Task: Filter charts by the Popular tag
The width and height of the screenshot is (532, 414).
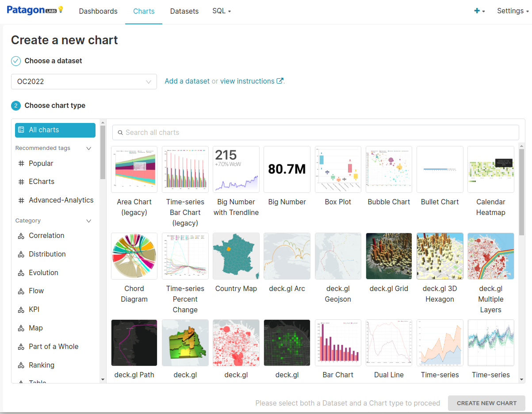Action: pos(41,163)
